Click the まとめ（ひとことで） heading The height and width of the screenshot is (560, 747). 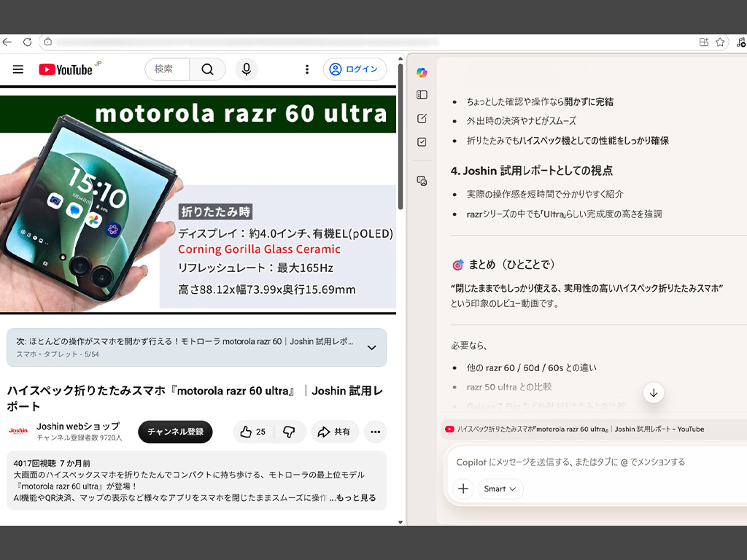pos(504,264)
